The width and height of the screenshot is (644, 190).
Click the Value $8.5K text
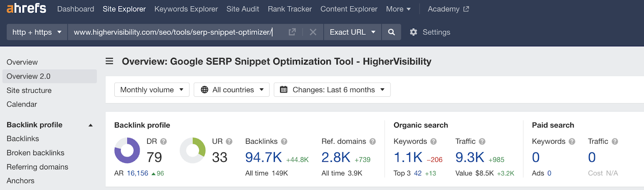[475, 173]
